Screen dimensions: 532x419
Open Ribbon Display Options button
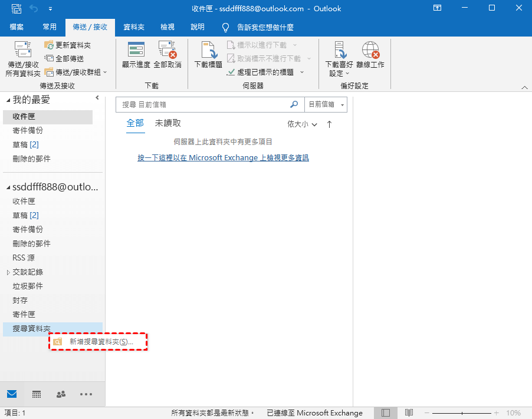[x=438, y=8]
